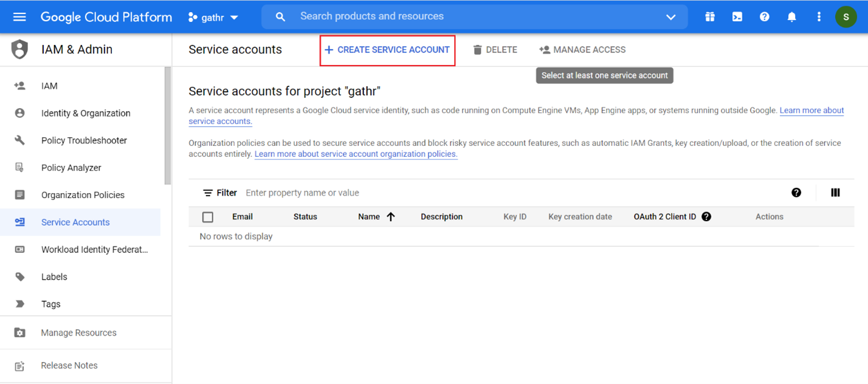Select all service accounts checkbox
868x384 pixels.
(208, 217)
